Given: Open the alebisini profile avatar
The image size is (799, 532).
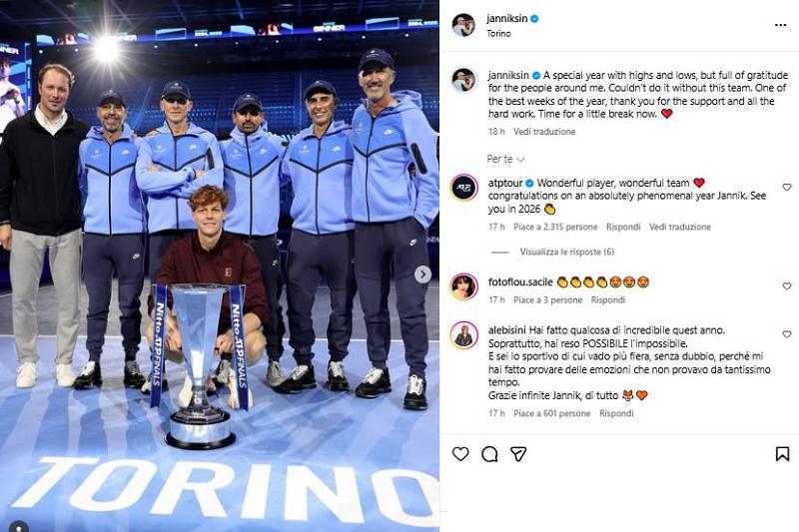Looking at the screenshot, I should [x=464, y=335].
